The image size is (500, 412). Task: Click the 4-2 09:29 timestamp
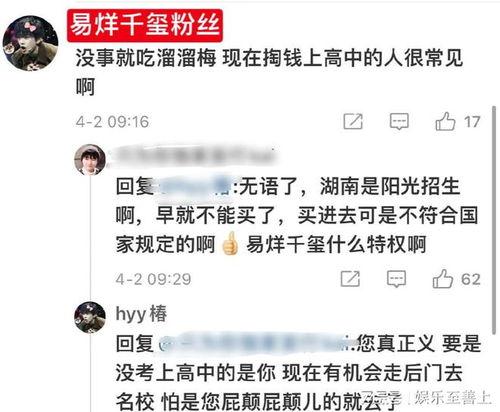[x=154, y=279]
